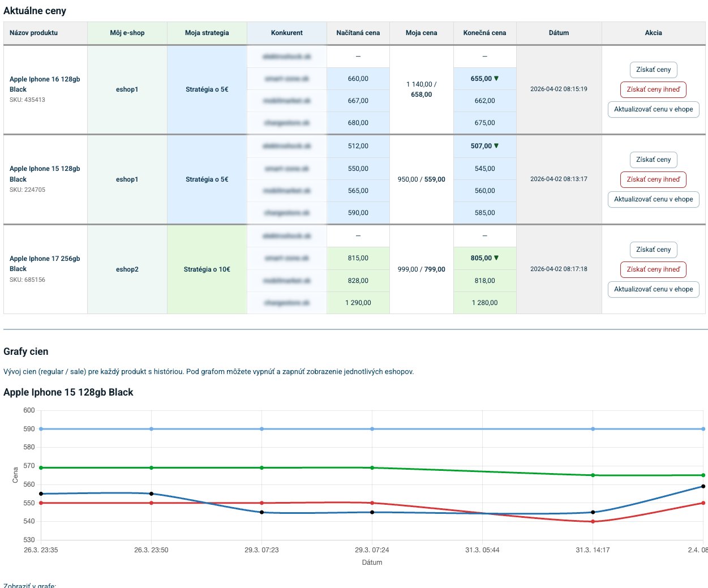This screenshot has width=708, height=588.
Task: Click the down arrow next to 805,00
Action: point(496,258)
